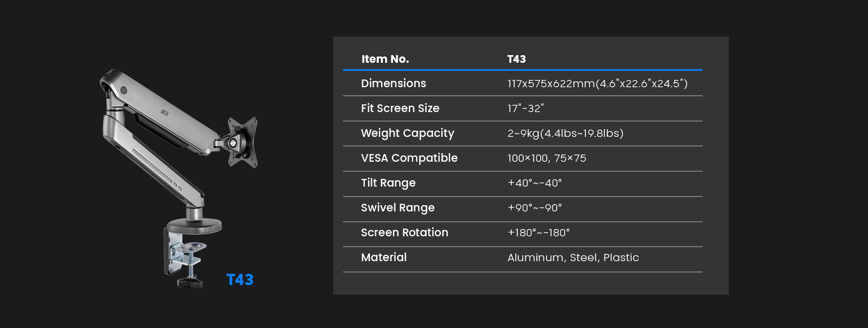Select the "VESA Compatible" label

click(409, 158)
